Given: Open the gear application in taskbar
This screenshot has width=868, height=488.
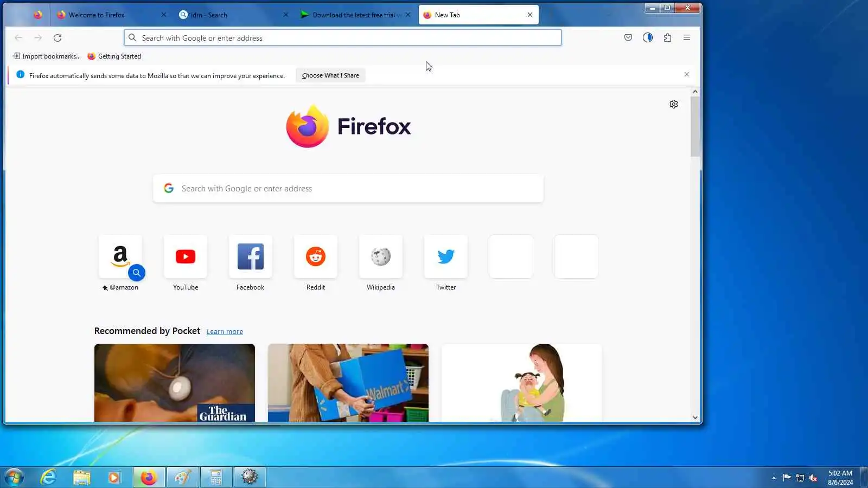Looking at the screenshot, I should pos(250,478).
